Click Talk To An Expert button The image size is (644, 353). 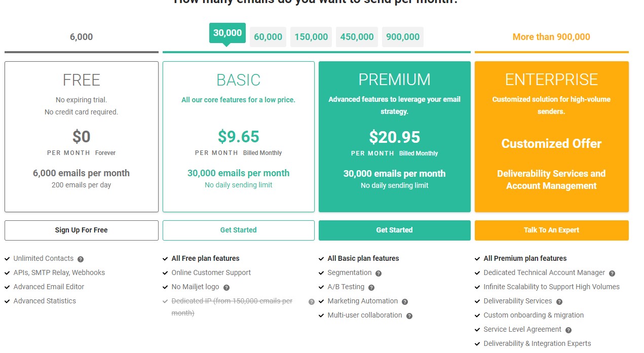pos(552,230)
